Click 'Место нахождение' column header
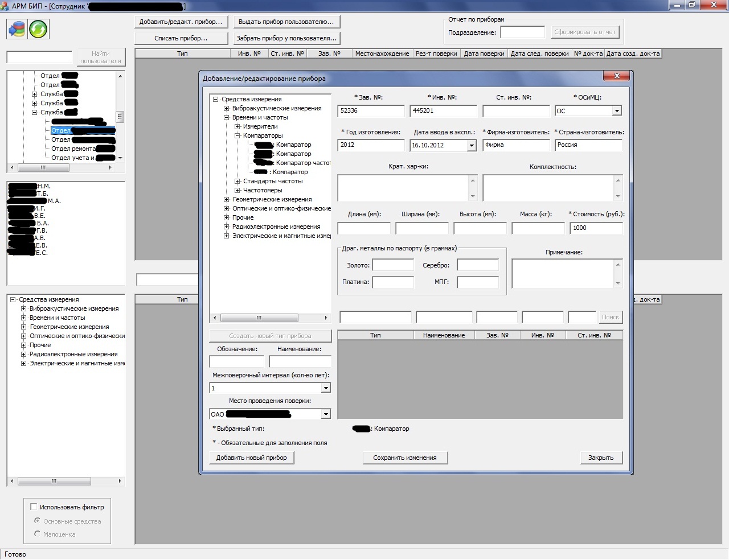 [382, 53]
